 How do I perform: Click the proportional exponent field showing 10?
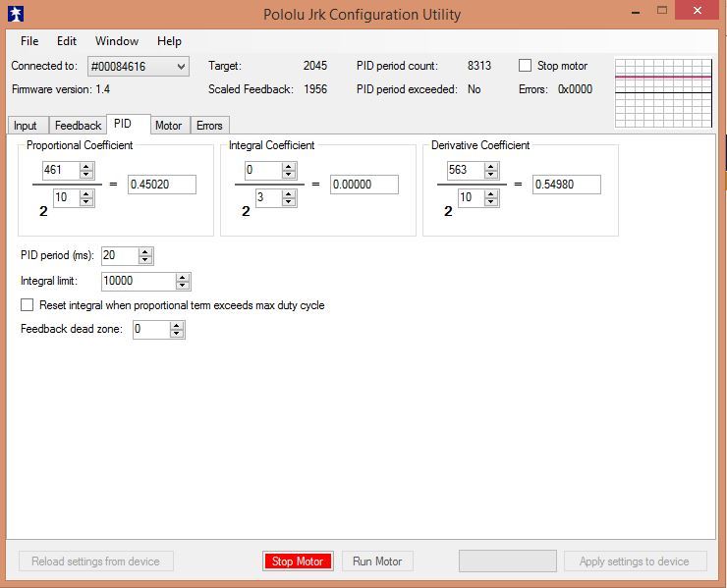click(66, 198)
